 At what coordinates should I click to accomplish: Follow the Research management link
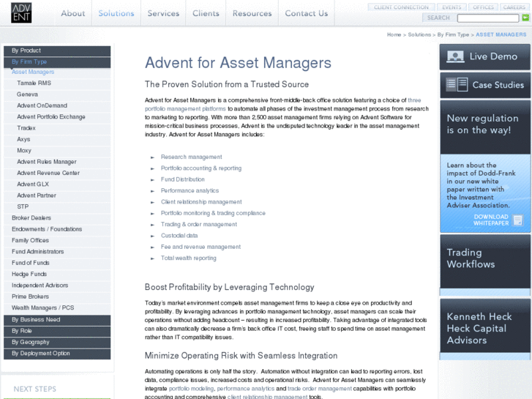coord(191,157)
